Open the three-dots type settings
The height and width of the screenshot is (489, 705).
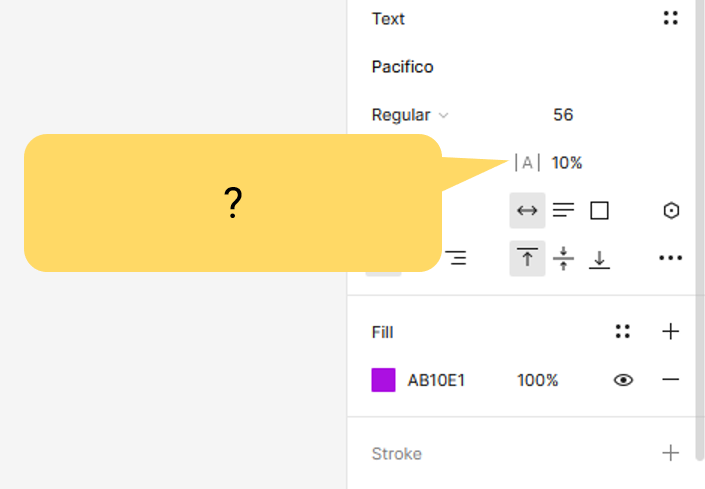671,259
